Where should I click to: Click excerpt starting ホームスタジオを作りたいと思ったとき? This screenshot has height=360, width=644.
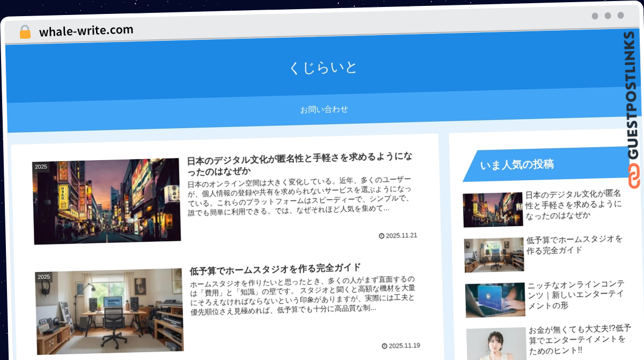point(303,294)
